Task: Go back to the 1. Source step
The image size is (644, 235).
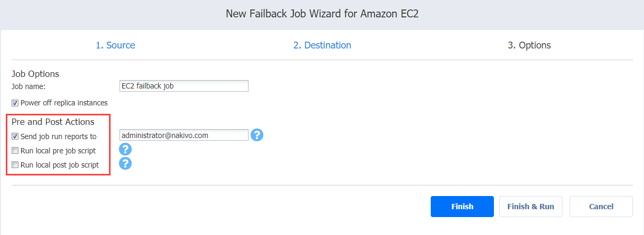Action: click(115, 45)
